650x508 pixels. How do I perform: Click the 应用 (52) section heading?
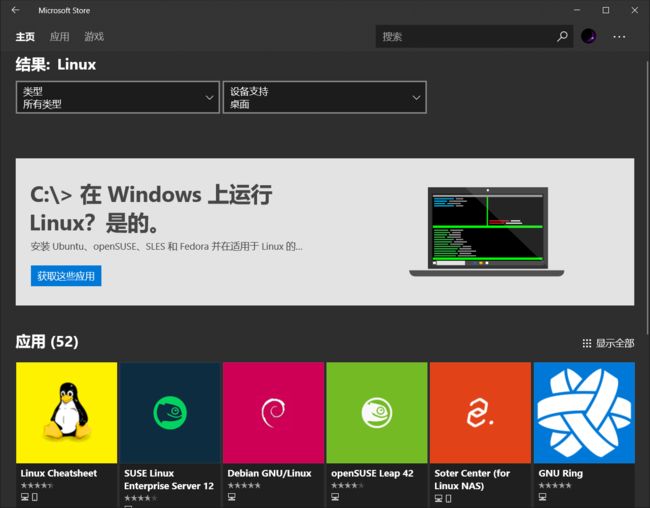(47, 342)
